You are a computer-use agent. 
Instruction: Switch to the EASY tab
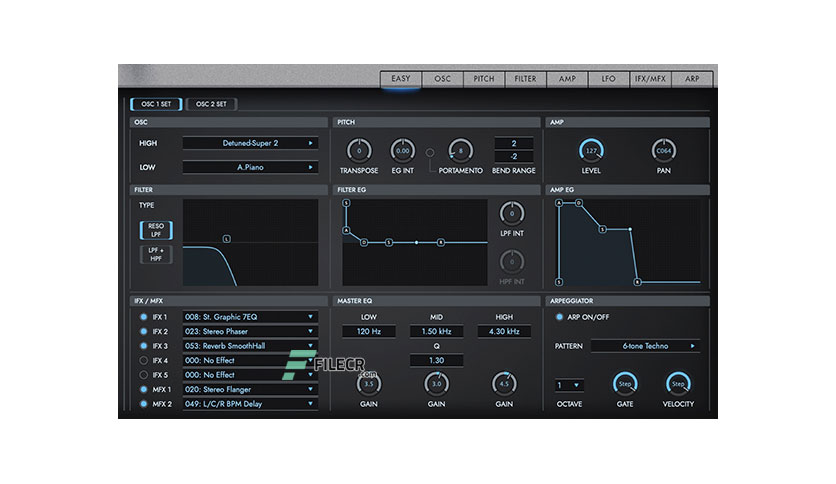(x=401, y=79)
